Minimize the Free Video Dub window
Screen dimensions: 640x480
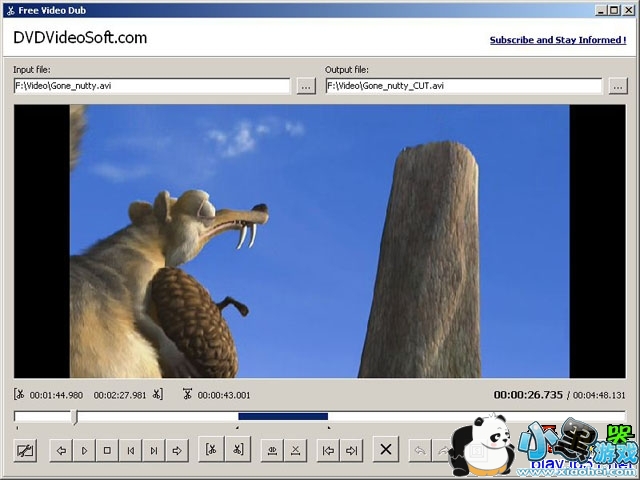[601, 10]
